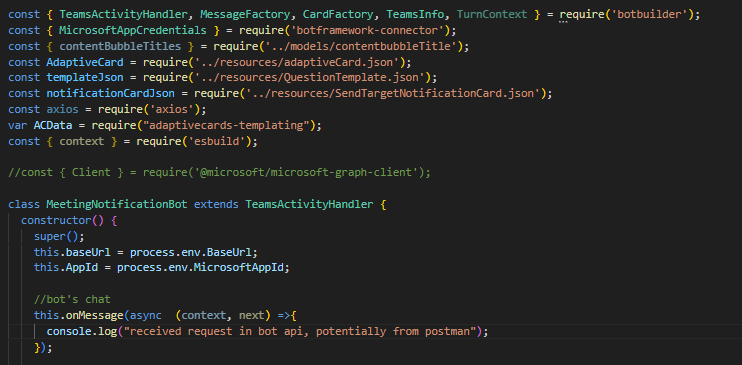742x365 pixels.
Task: Click the dimmed TurnContext import
Action: point(492,14)
